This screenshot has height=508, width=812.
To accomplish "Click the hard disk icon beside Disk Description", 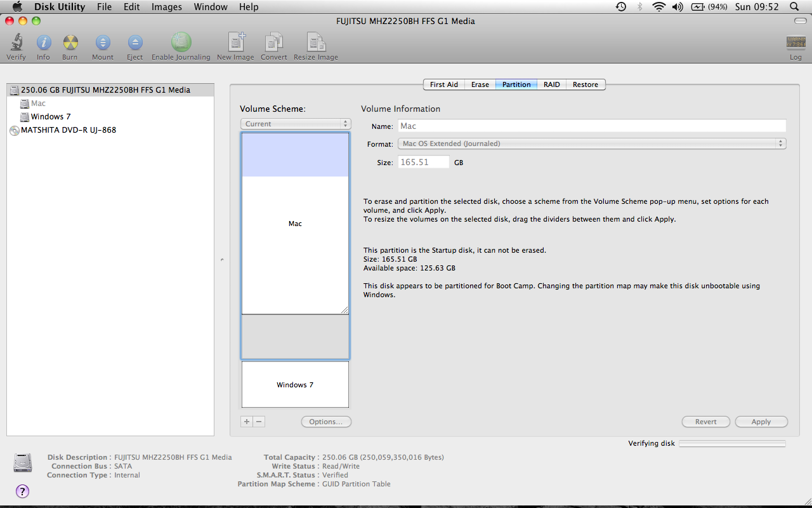I will (x=23, y=463).
